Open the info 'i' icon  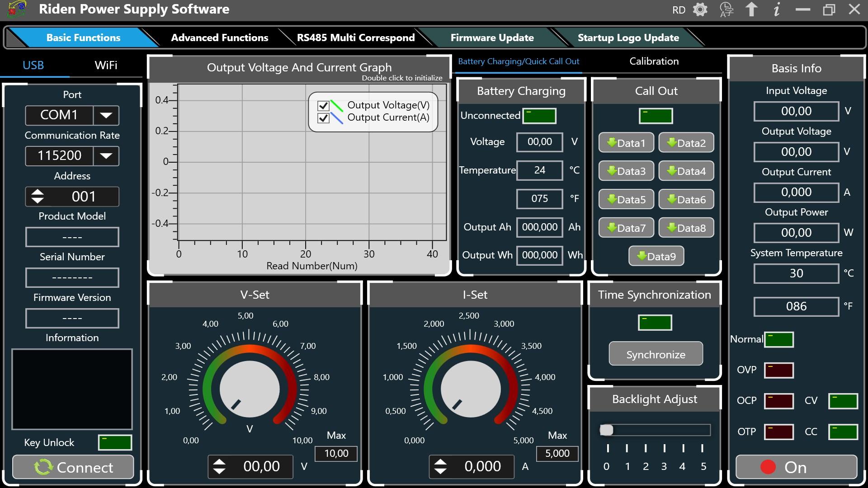point(777,9)
